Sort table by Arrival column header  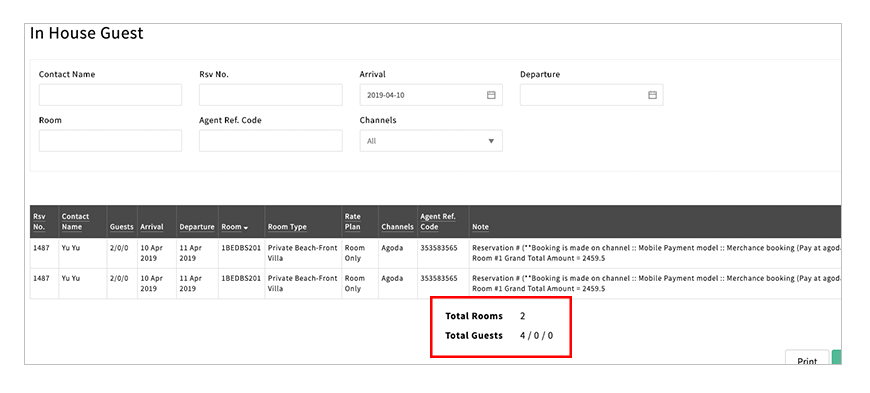point(151,227)
